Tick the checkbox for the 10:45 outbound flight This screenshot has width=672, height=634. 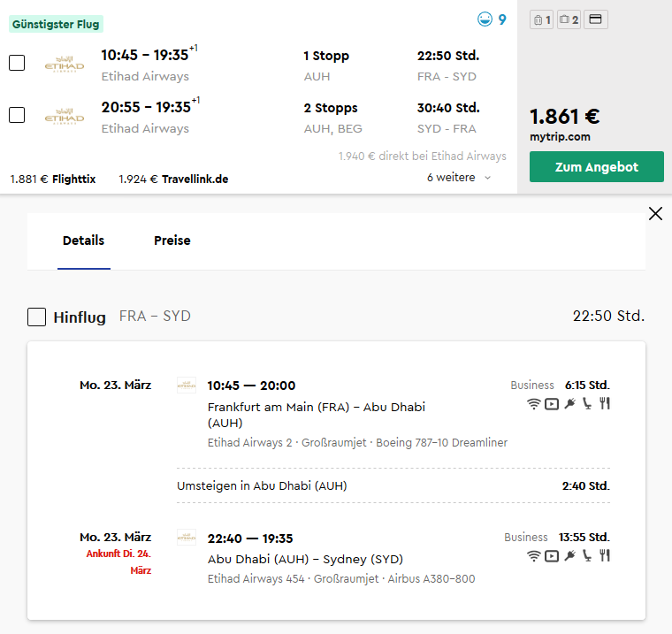click(x=17, y=63)
